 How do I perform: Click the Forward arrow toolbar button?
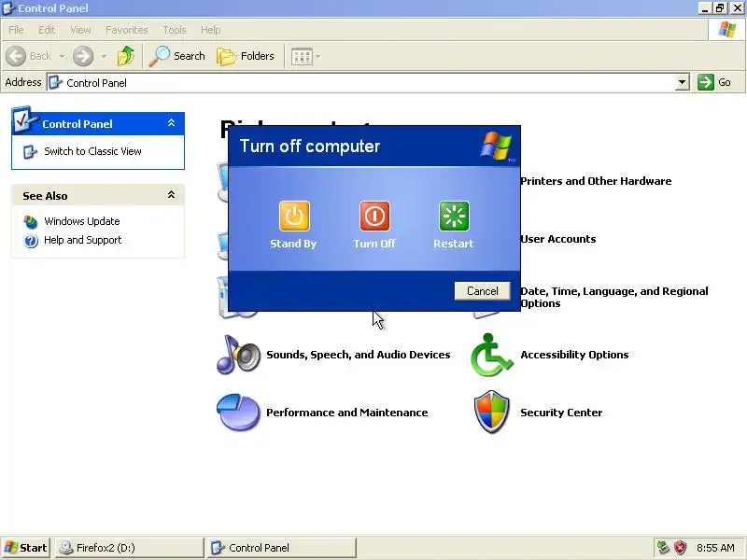[83, 56]
